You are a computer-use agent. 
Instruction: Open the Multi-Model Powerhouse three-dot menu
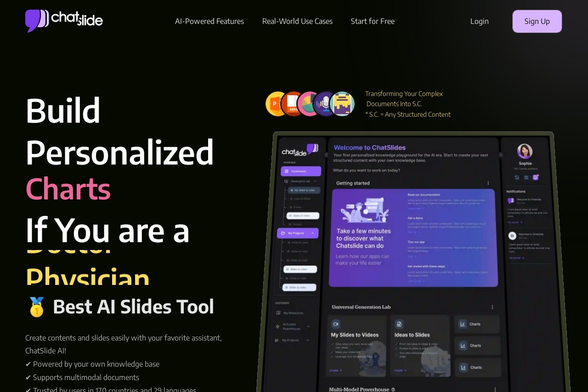coord(496,389)
